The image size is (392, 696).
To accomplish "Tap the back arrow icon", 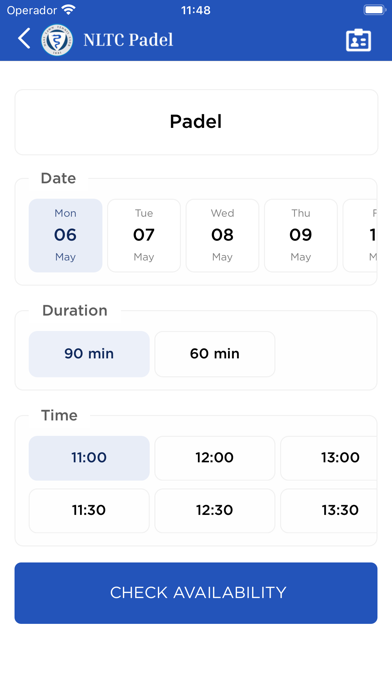I will click(x=24, y=39).
